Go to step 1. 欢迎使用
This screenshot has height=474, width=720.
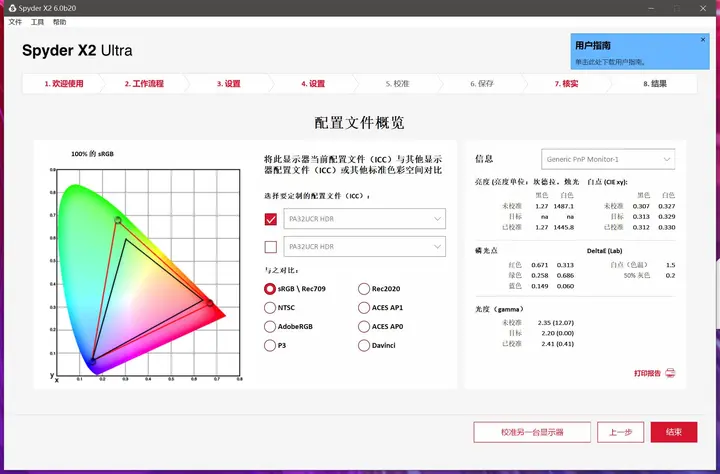click(64, 84)
